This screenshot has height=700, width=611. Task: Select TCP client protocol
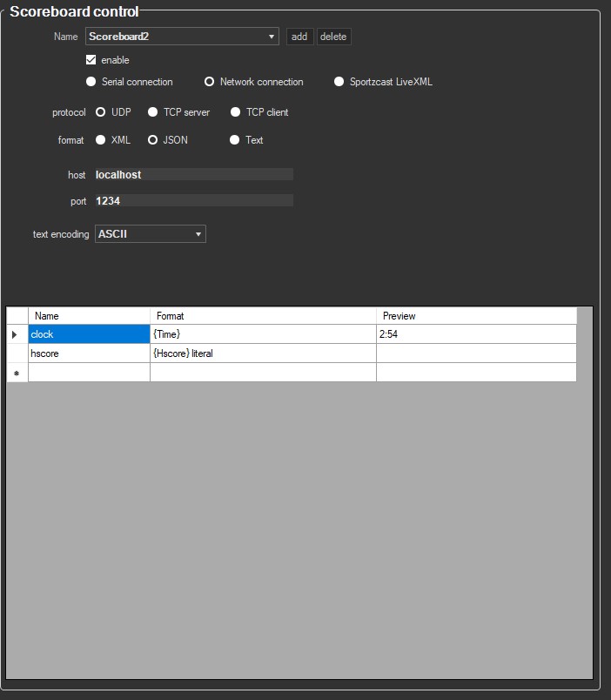236,112
